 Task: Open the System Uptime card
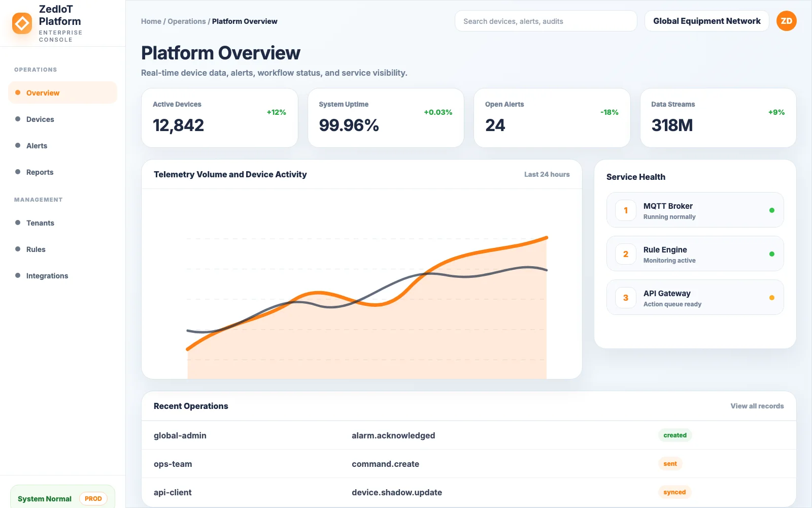(x=386, y=118)
